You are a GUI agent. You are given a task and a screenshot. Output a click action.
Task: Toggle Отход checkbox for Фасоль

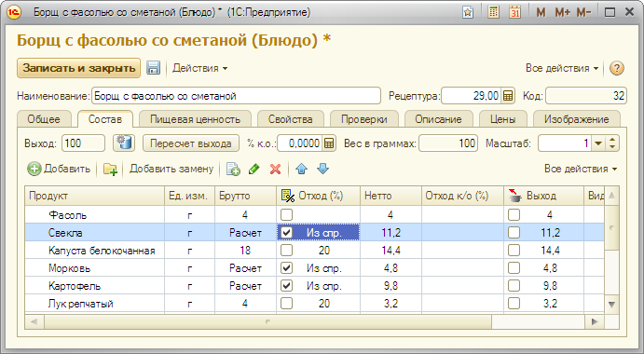coord(286,214)
